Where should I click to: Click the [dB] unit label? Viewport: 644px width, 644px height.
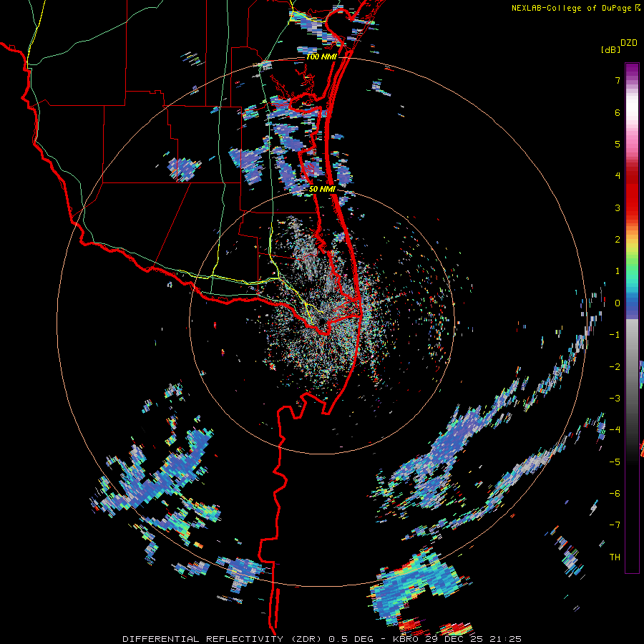[x=610, y=49]
